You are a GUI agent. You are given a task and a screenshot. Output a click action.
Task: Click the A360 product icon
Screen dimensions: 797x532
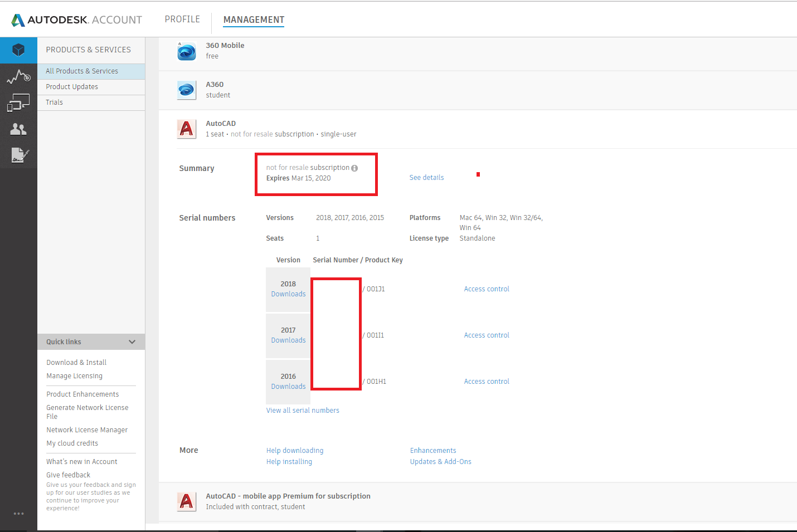pyautogui.click(x=186, y=90)
